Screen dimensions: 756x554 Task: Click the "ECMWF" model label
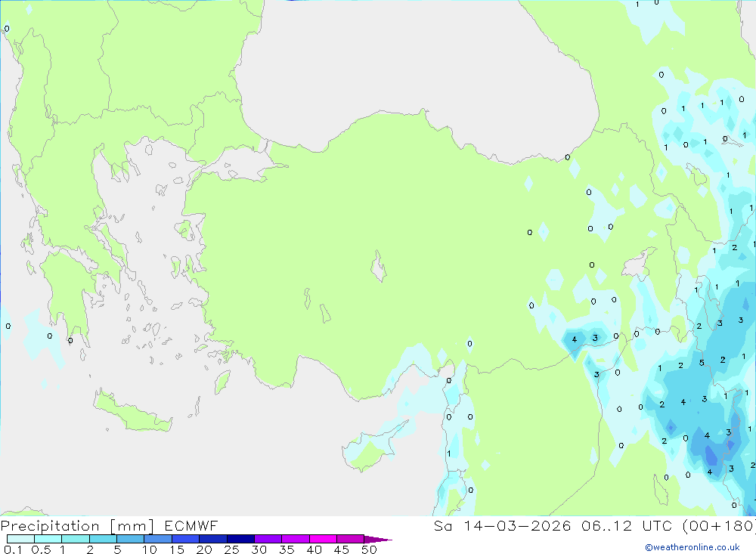191,525
